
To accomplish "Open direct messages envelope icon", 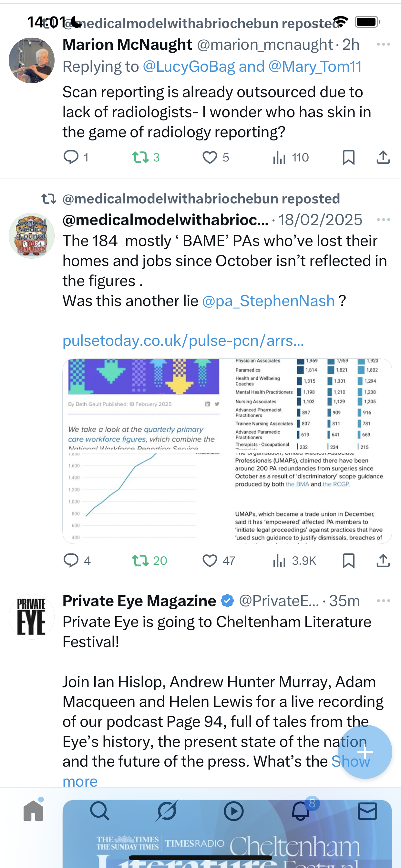I will coord(367,811).
